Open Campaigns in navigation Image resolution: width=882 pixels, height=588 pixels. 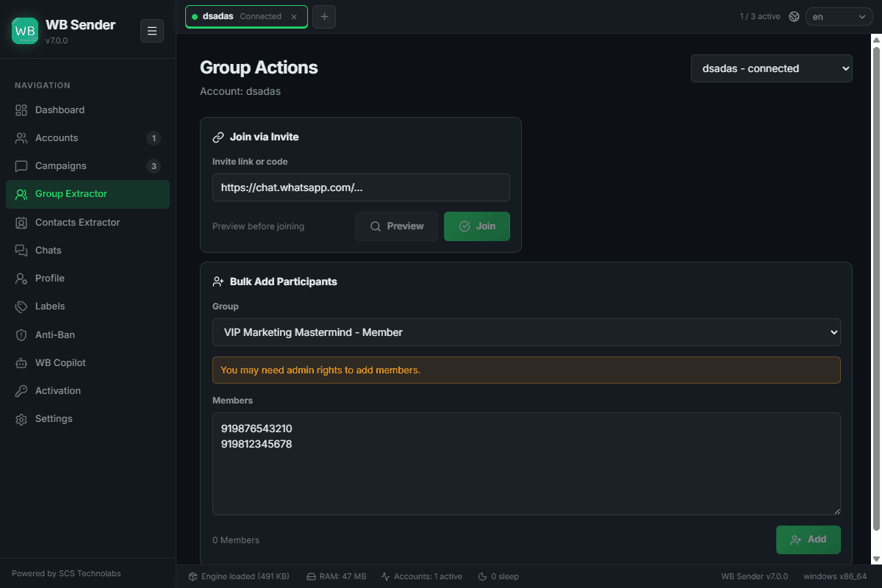tap(87, 166)
